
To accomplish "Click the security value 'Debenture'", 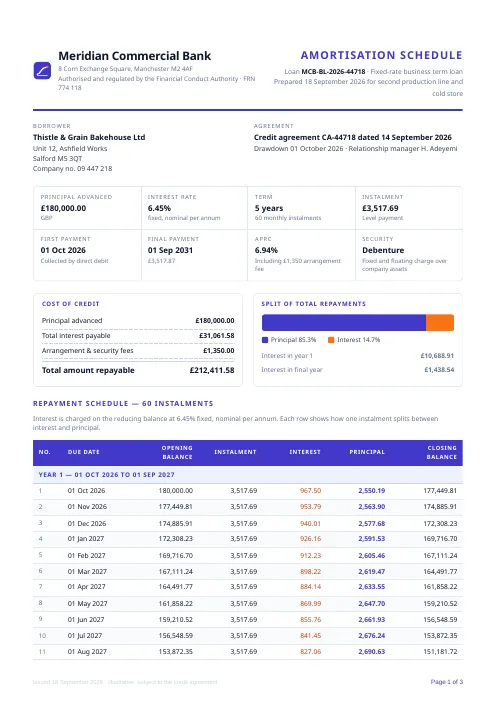I will click(383, 250).
